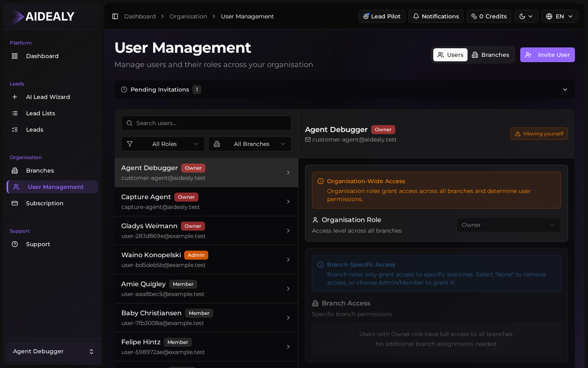Focus the Search users field
Viewport: 588px width, 368px height.
(x=206, y=123)
